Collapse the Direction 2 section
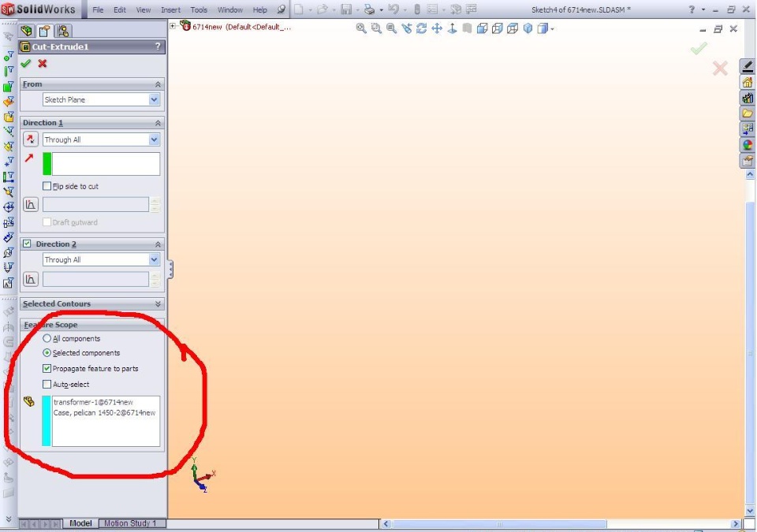The width and height of the screenshot is (757, 532). point(158,245)
